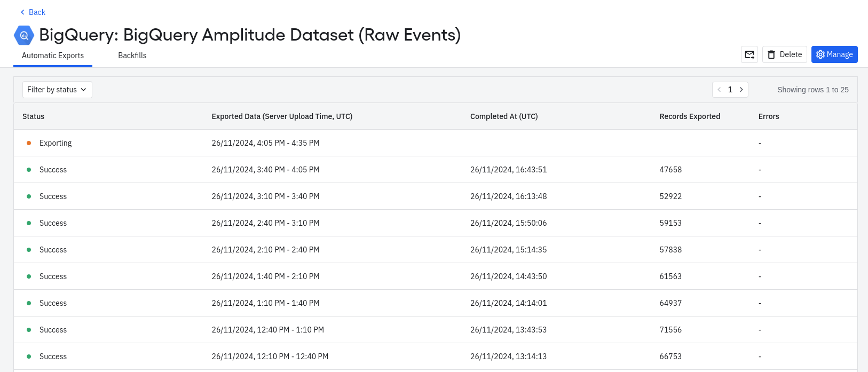The height and width of the screenshot is (372, 868).
Task: Click the Exporting row status text
Action: pyautogui.click(x=56, y=143)
